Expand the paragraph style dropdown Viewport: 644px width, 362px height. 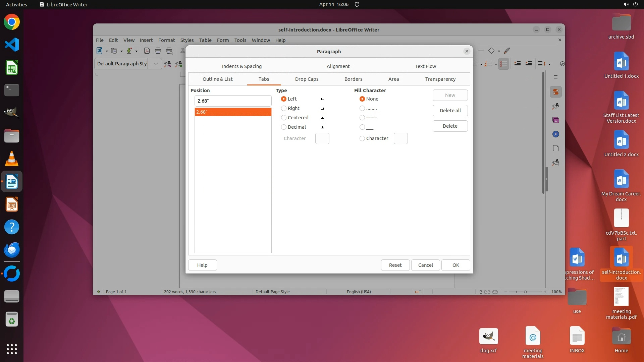click(x=156, y=64)
